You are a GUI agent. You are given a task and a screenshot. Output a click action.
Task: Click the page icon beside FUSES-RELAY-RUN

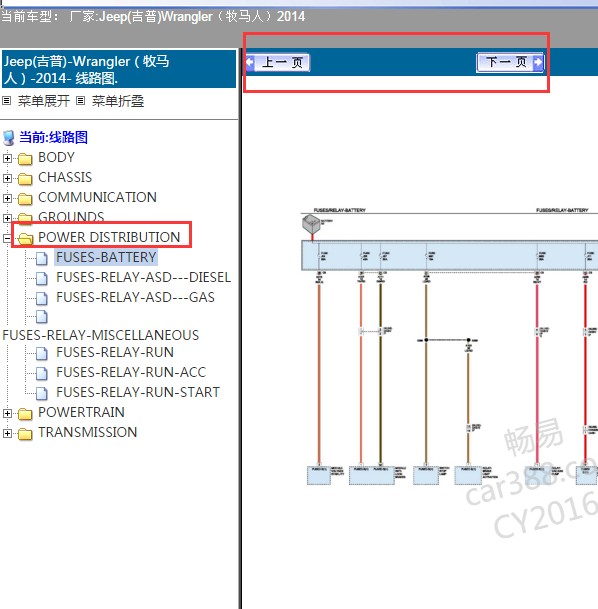point(42,353)
